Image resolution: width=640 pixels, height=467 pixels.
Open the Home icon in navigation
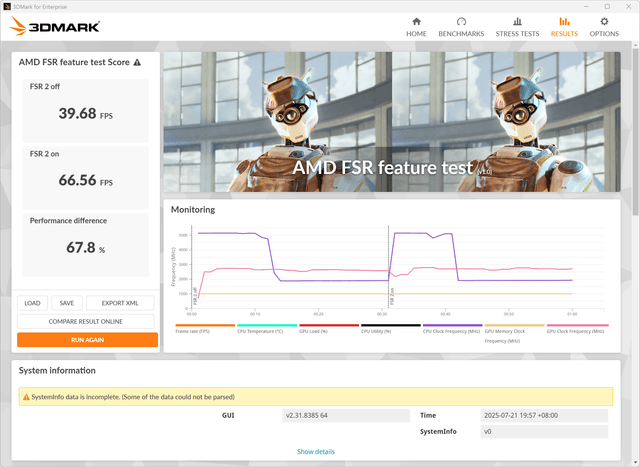click(416, 21)
